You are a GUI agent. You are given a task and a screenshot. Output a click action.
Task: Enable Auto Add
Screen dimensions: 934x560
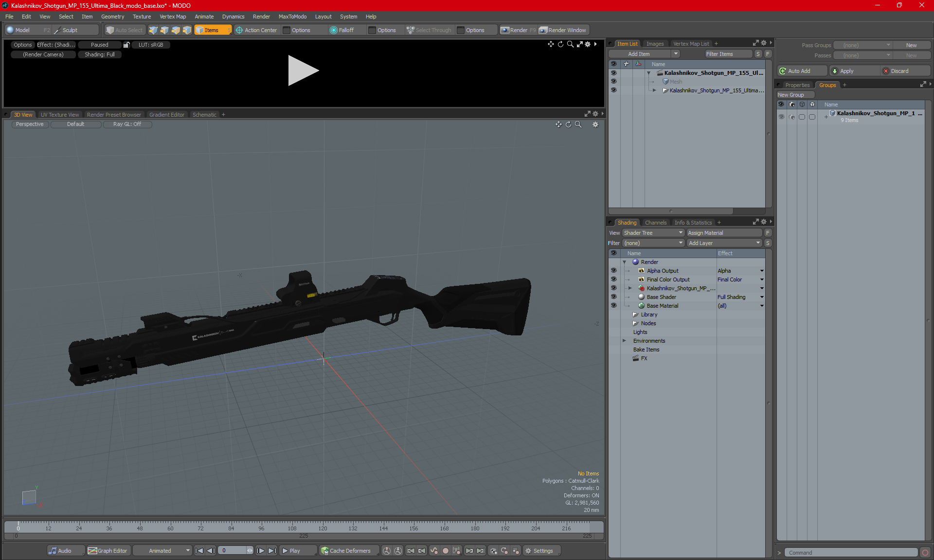802,71
